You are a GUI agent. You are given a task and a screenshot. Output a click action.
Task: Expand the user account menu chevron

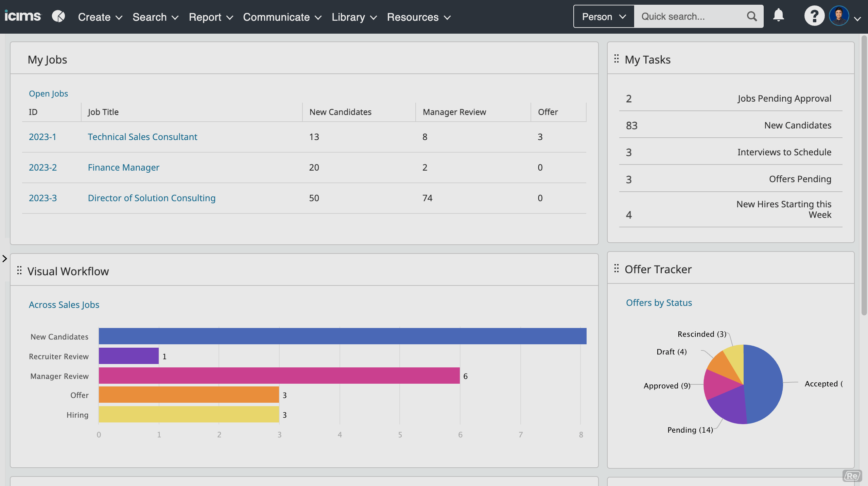(x=857, y=19)
